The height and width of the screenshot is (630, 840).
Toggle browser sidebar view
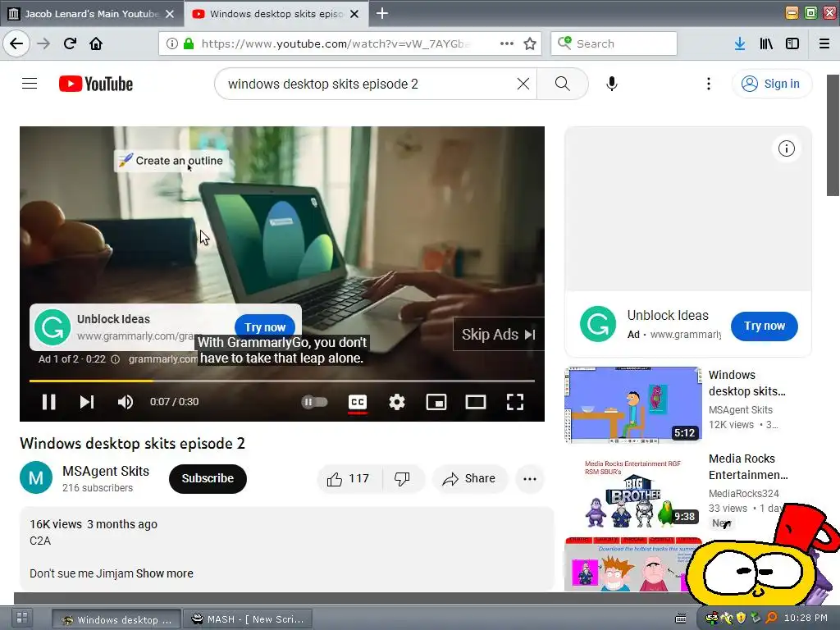(792, 43)
